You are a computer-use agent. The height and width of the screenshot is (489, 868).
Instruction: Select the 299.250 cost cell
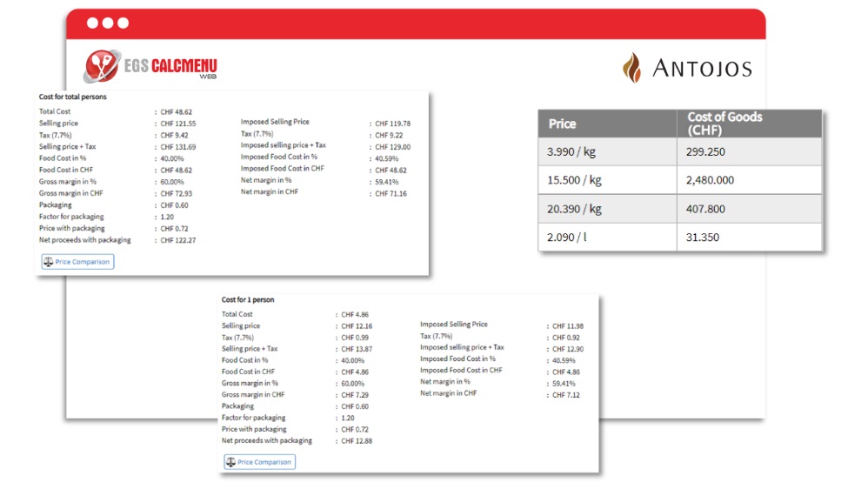click(x=749, y=151)
